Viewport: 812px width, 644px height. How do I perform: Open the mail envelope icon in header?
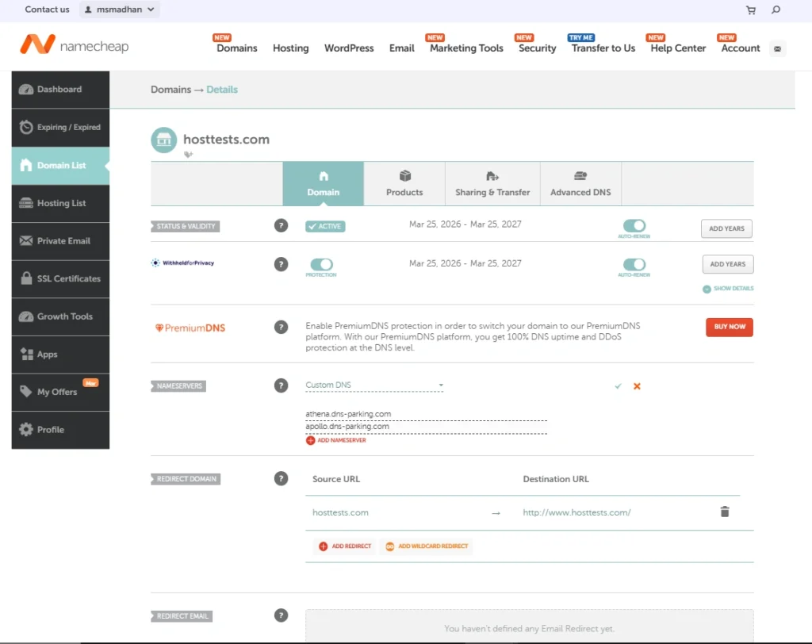[777, 48]
